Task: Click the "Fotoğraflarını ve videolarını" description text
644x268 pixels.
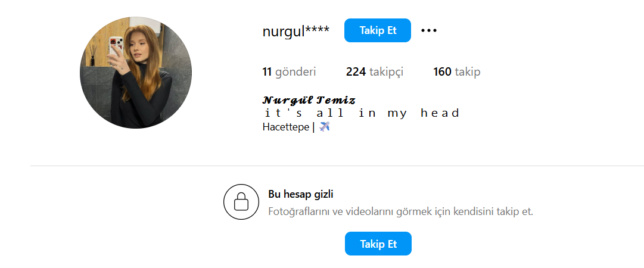Action: pos(331,212)
